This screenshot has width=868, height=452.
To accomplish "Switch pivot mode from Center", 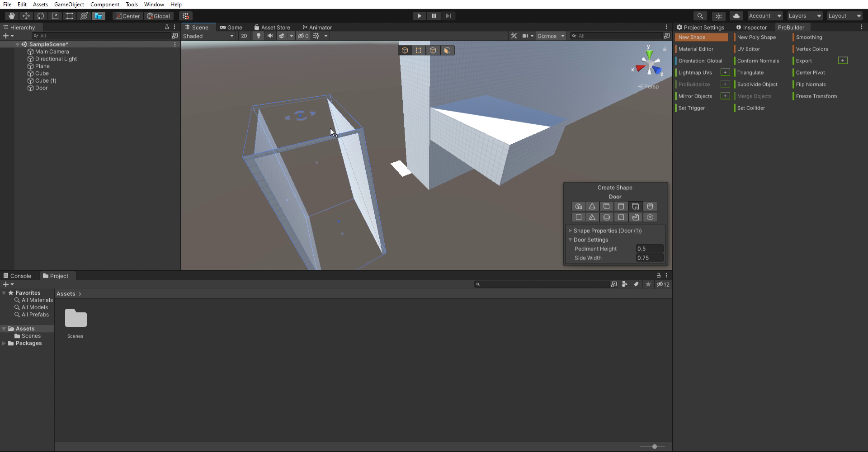I will 127,16.
